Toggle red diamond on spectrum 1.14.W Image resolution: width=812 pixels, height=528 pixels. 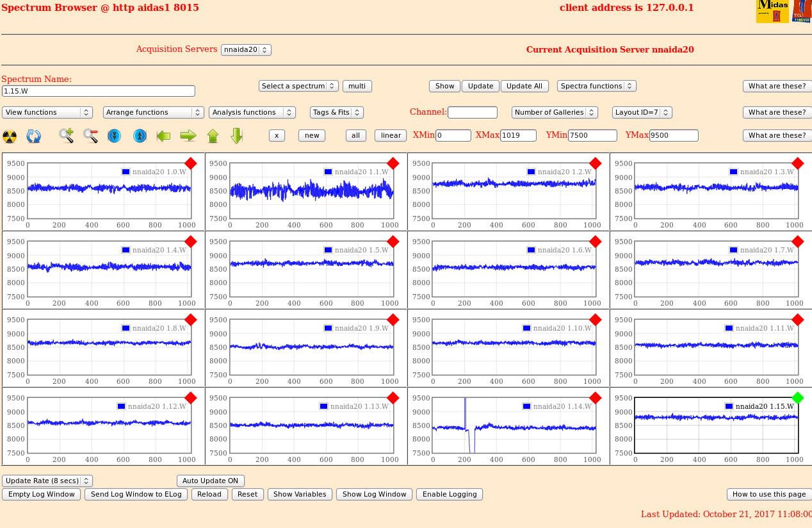[x=595, y=398]
